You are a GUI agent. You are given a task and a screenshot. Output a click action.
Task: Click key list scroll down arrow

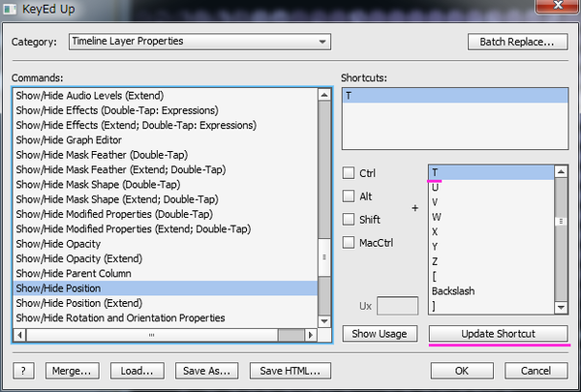[561, 307]
